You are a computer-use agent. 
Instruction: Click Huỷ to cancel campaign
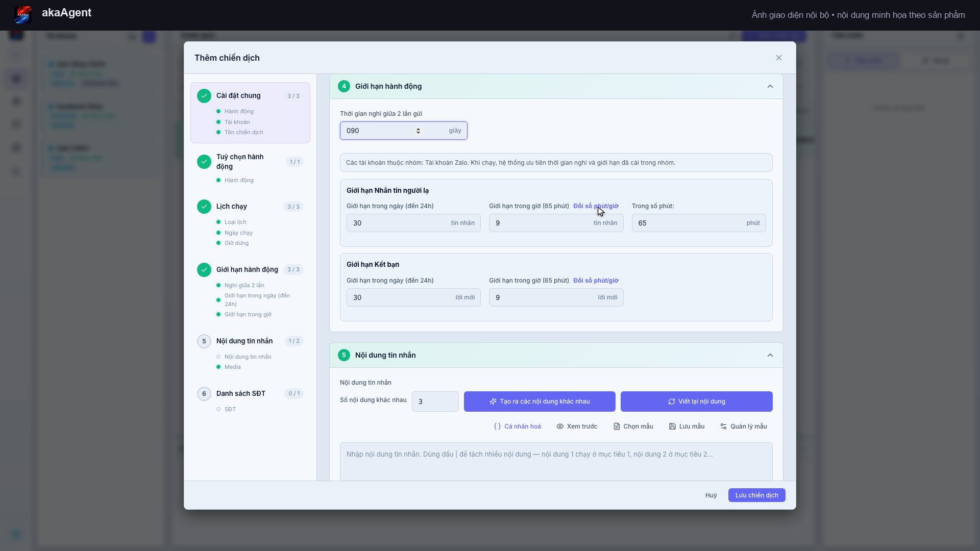[711, 495]
